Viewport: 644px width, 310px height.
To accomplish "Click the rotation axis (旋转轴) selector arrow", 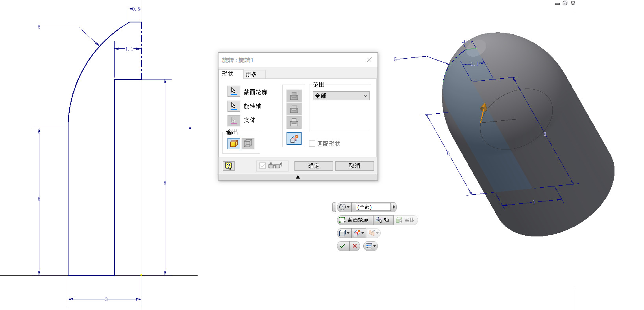I will (233, 106).
